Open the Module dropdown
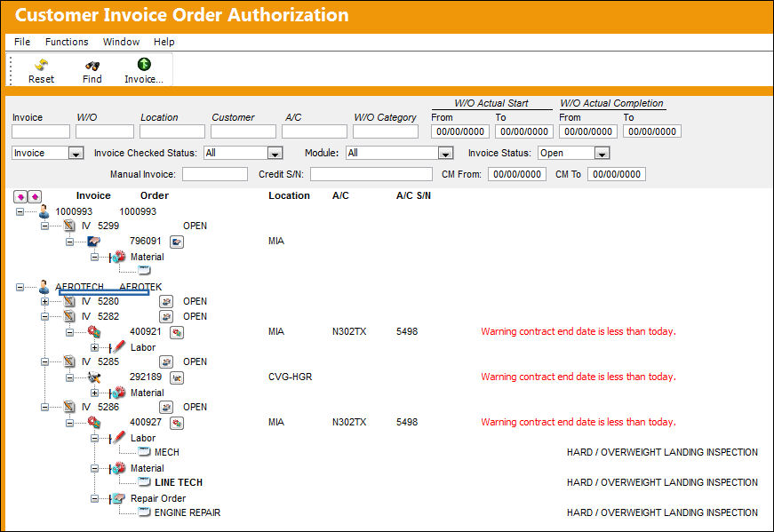The height and width of the screenshot is (532, 774). [445, 154]
